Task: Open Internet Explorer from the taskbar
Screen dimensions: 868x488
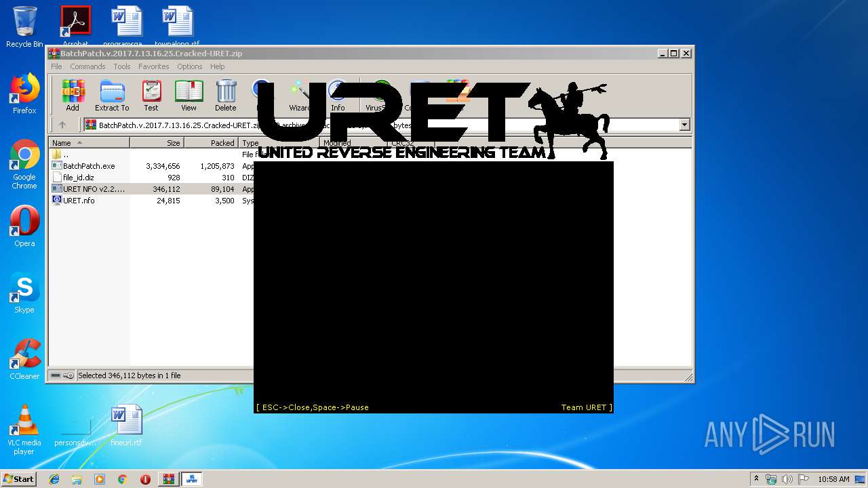Action: pyautogui.click(x=54, y=479)
